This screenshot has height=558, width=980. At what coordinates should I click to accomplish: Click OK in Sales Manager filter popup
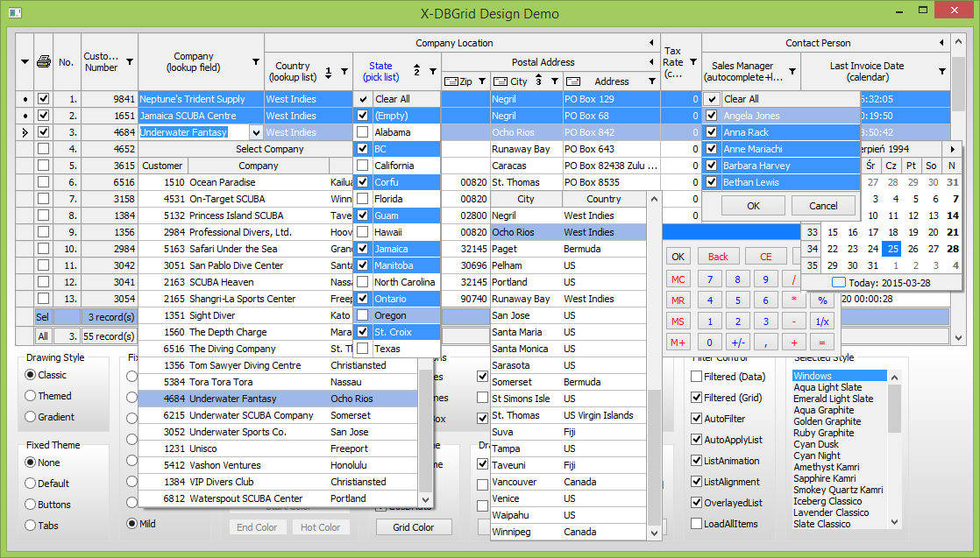tap(753, 206)
